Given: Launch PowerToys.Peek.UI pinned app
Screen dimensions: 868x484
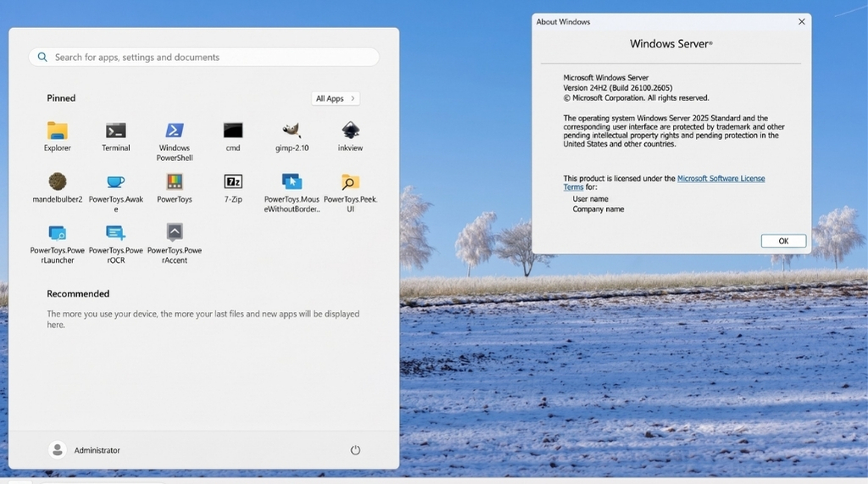Looking at the screenshot, I should [350, 181].
